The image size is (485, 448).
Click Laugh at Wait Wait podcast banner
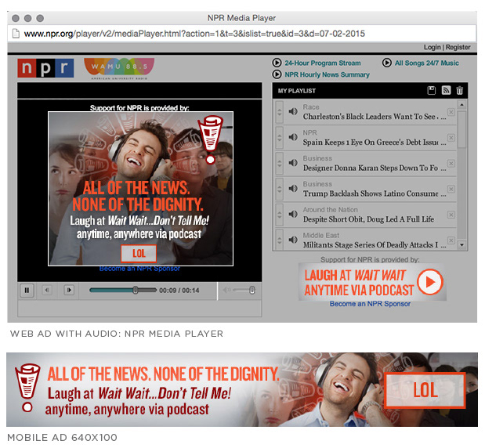point(372,282)
